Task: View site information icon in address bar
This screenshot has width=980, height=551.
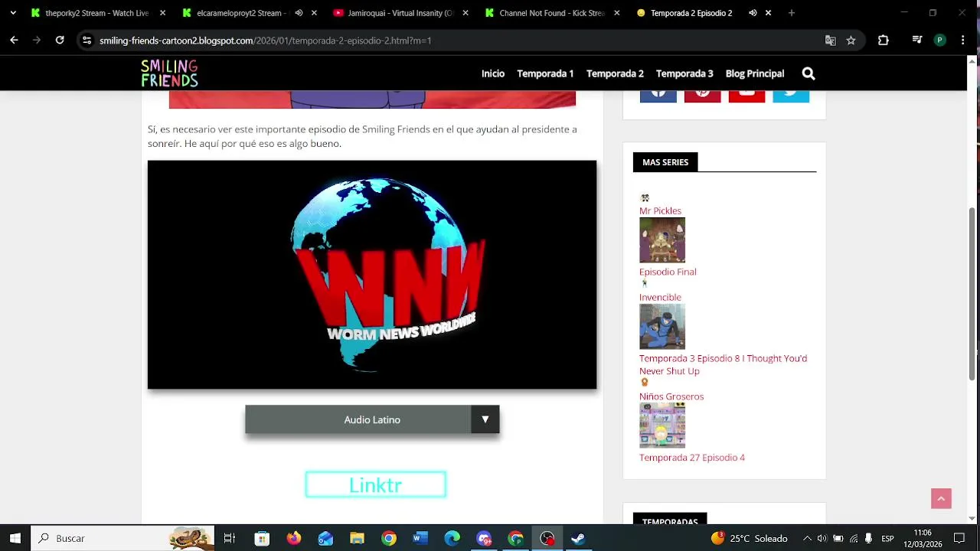Action: coord(87,41)
